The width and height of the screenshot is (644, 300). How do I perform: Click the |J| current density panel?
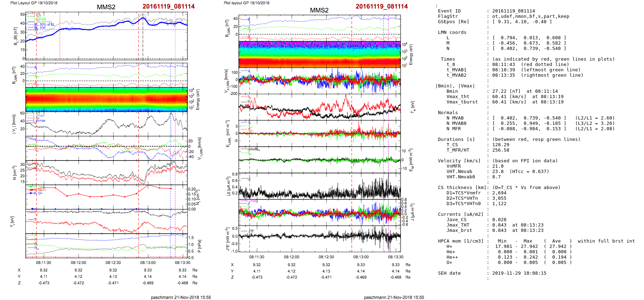[x=320, y=186]
